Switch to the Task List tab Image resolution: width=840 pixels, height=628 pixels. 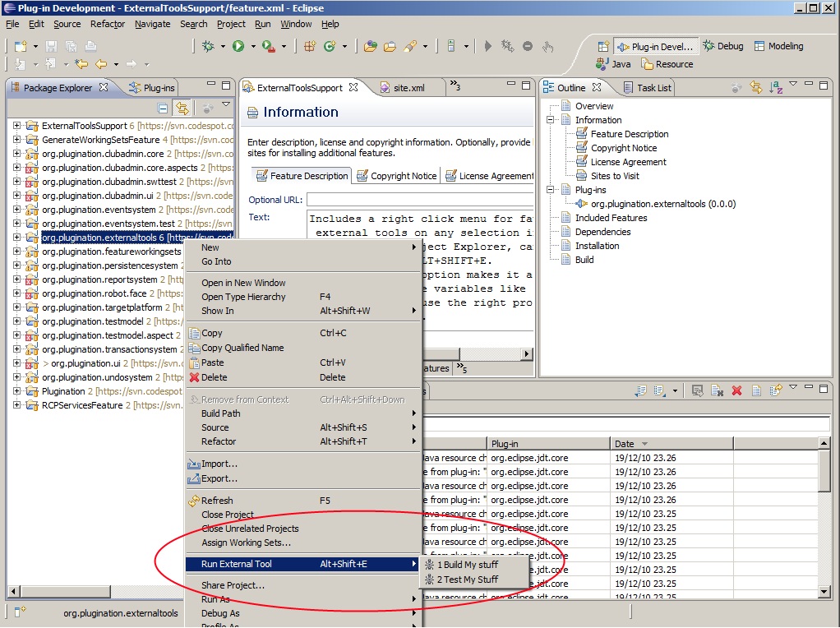tap(647, 88)
